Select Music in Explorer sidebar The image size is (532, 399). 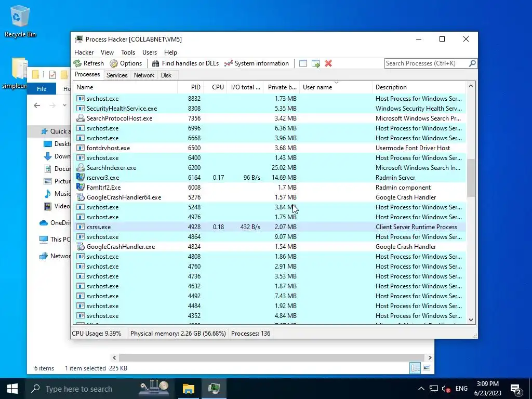tap(57, 194)
